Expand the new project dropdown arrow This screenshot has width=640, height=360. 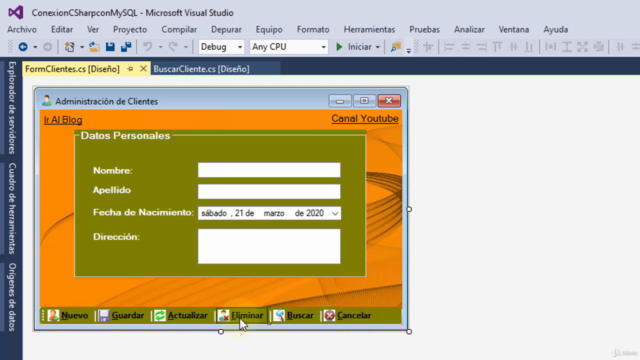pos(82,47)
